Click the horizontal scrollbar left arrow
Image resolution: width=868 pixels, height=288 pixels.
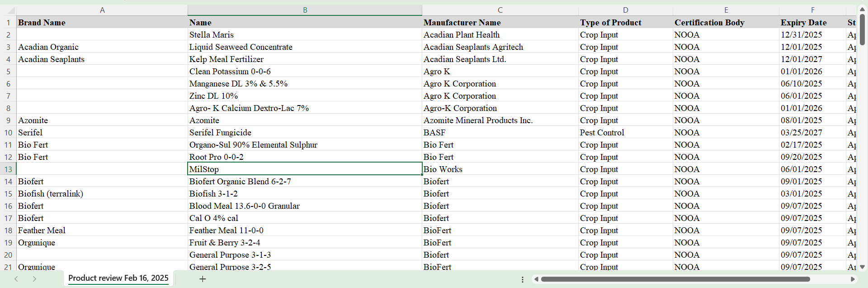coord(536,279)
